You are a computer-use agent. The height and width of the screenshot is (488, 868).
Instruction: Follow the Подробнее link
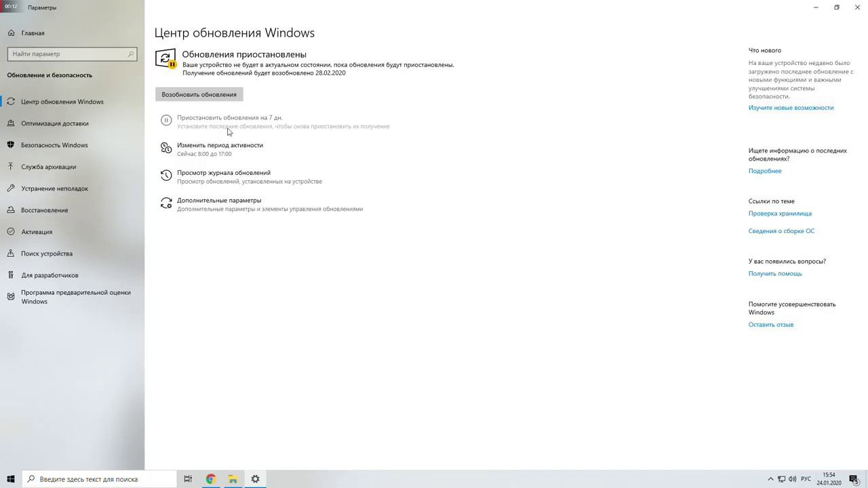click(x=765, y=171)
